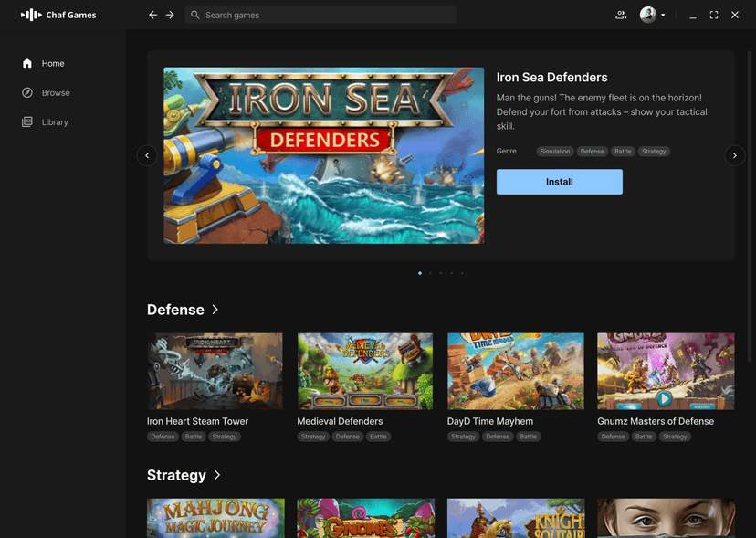Select the third carousel page dot

pos(441,273)
